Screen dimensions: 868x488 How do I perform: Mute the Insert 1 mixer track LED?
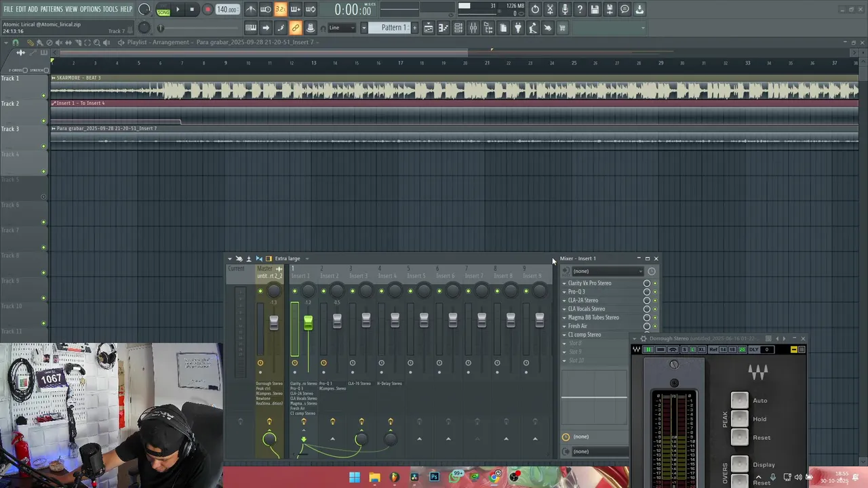tap(294, 291)
